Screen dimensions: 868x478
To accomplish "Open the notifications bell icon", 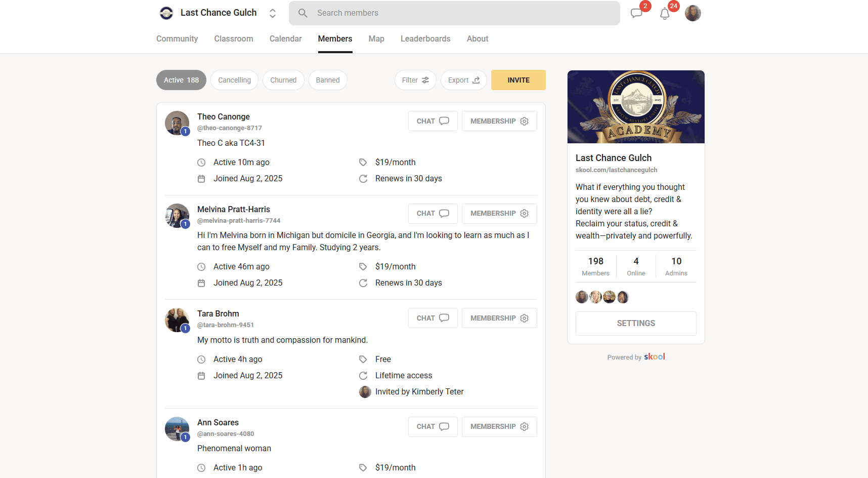I will coord(665,14).
